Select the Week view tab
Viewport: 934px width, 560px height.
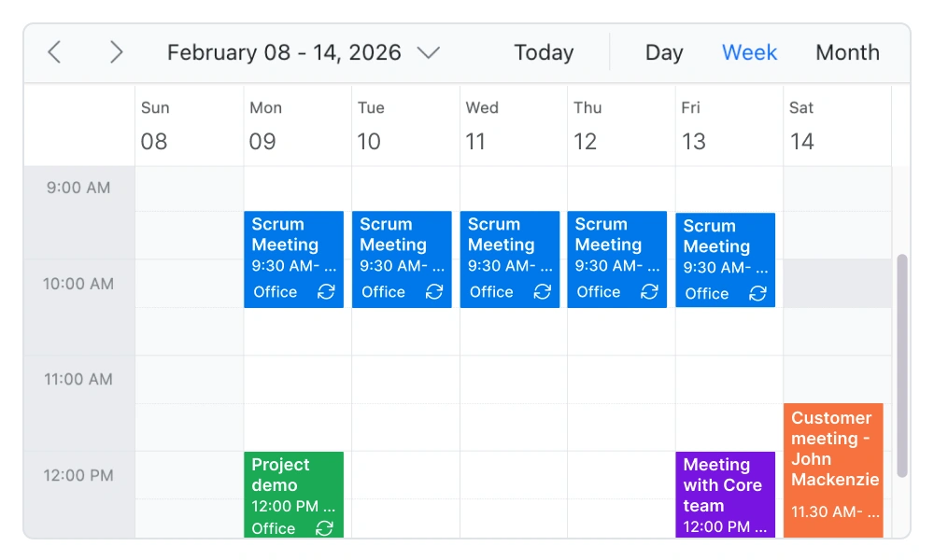[x=749, y=52]
